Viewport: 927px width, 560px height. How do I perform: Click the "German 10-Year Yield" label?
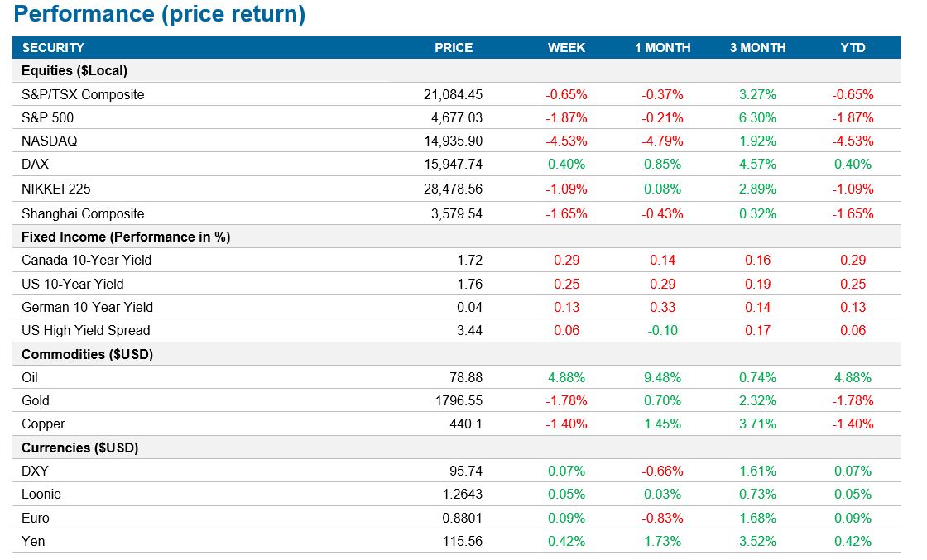coord(88,307)
